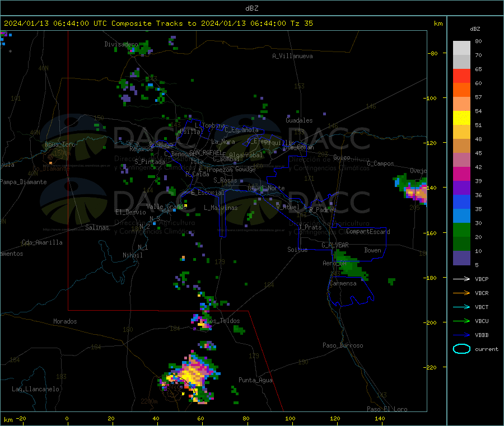This screenshot has width=504, height=426.
Task: Select the magenta 42 dBZ color swatch
Action: tap(461, 174)
